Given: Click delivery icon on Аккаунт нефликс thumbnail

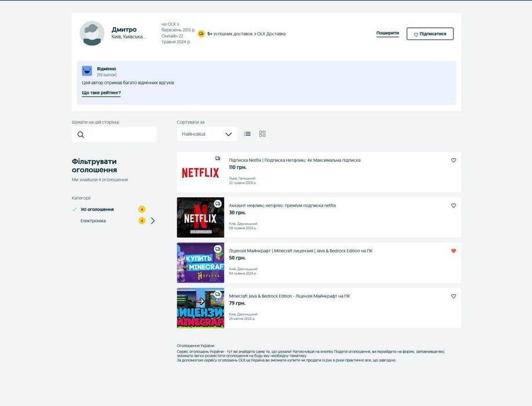Looking at the screenshot, I should pyautogui.click(x=217, y=204).
